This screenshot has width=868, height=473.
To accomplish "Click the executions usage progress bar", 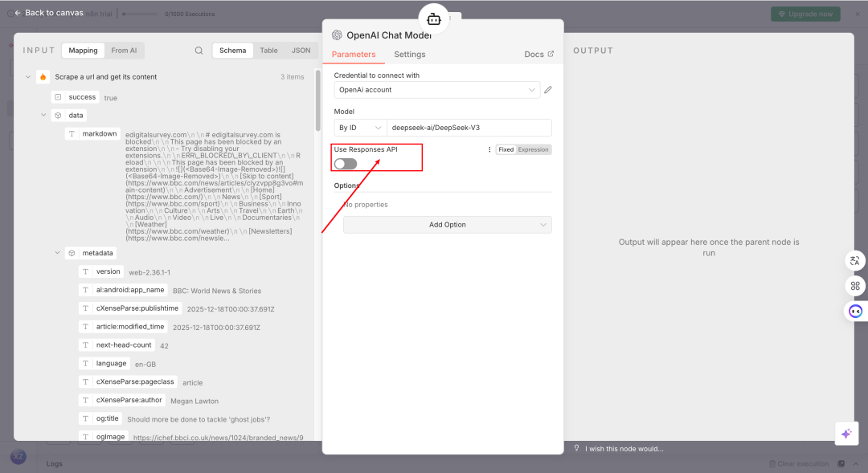I will [x=141, y=14].
